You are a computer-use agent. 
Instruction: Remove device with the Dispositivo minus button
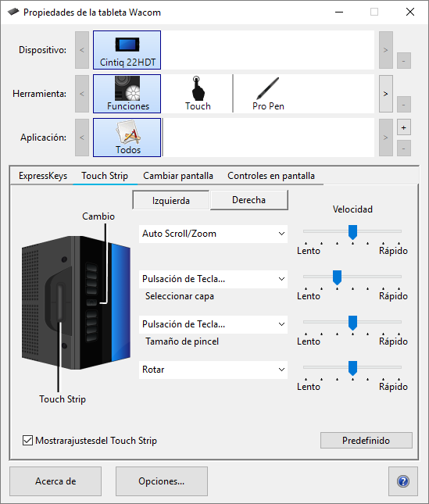tap(404, 61)
